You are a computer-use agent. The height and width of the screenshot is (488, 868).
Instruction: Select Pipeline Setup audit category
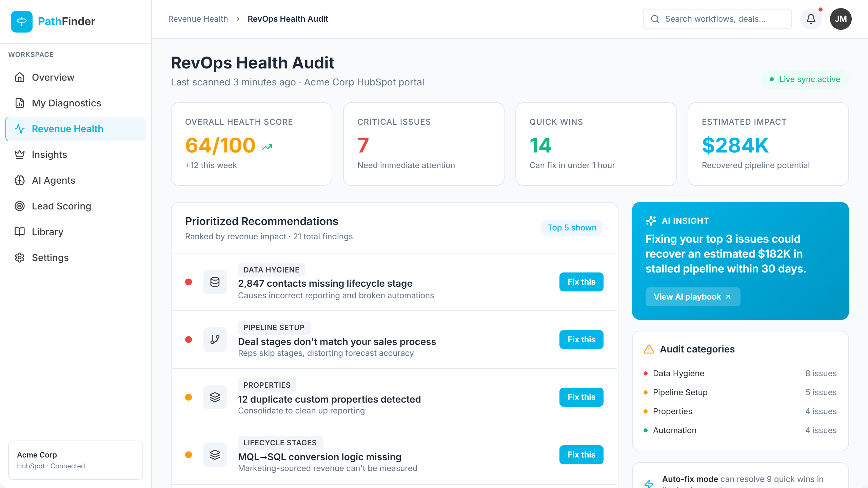coord(740,392)
